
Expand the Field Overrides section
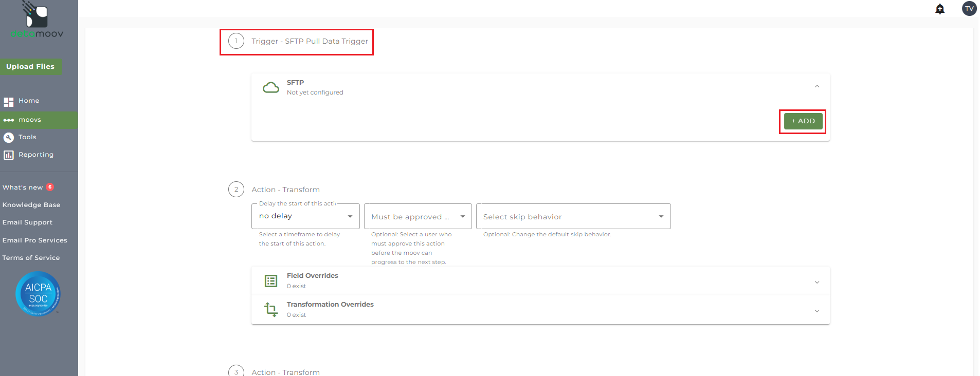(817, 282)
